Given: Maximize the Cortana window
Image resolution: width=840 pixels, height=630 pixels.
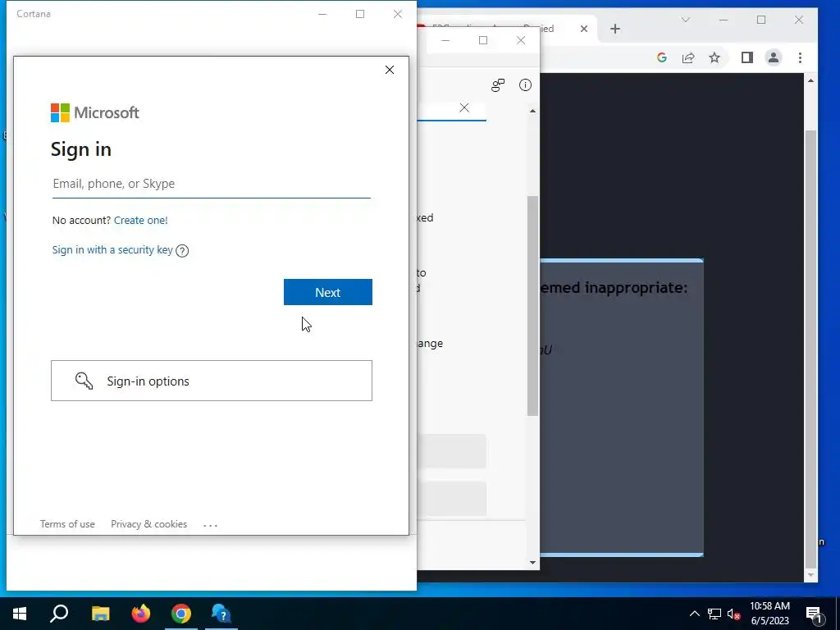Looking at the screenshot, I should [360, 14].
